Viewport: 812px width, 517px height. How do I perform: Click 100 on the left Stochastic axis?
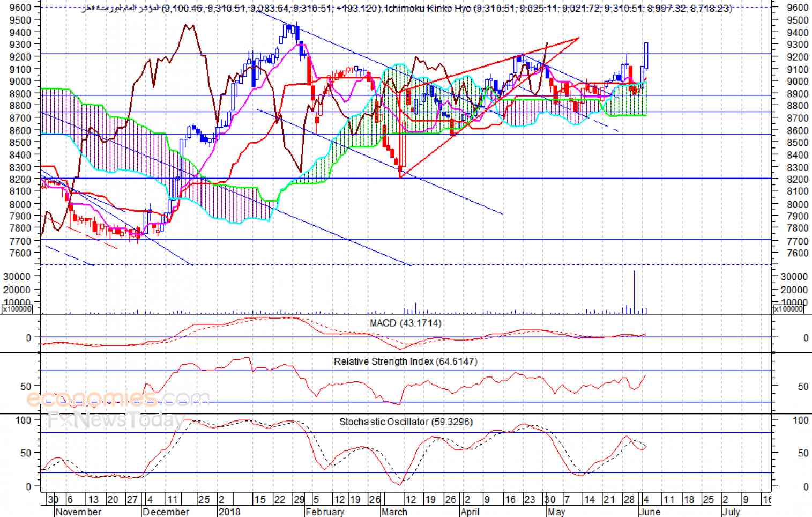pyautogui.click(x=23, y=420)
